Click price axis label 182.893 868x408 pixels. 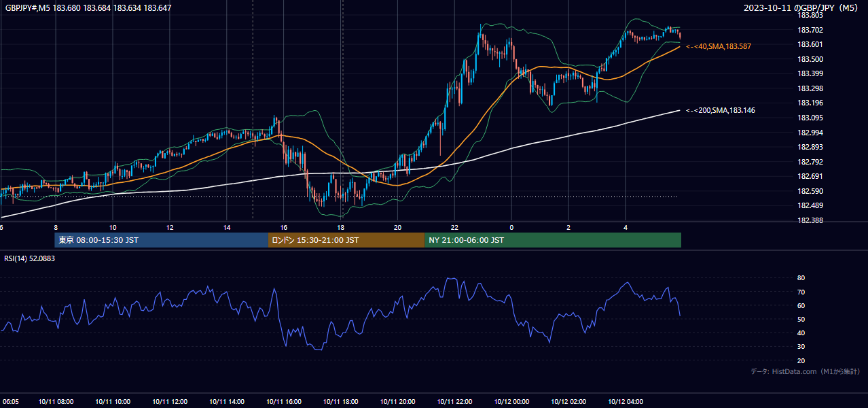(810, 147)
